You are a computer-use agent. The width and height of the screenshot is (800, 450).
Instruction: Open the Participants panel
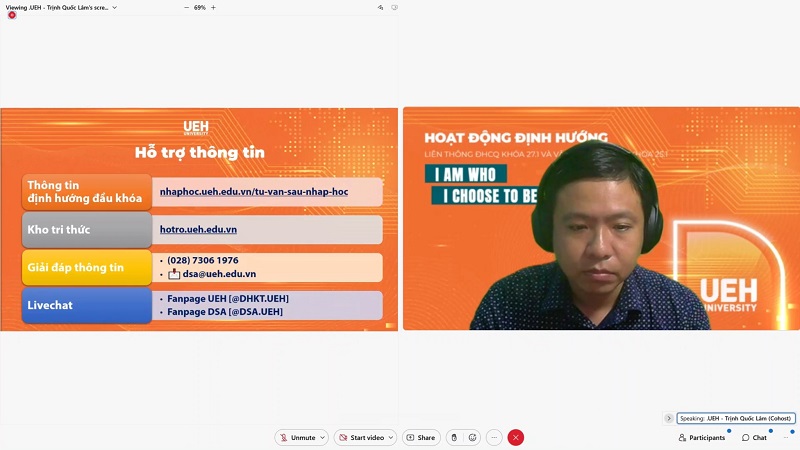coord(702,437)
